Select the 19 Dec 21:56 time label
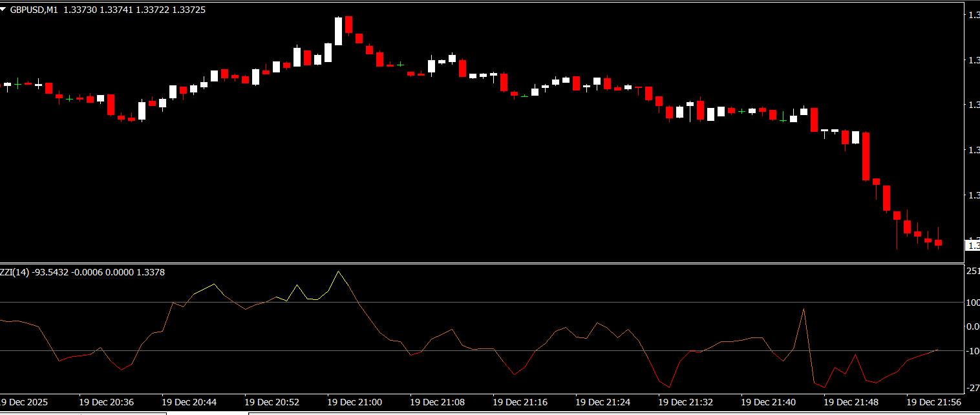 click(x=933, y=402)
